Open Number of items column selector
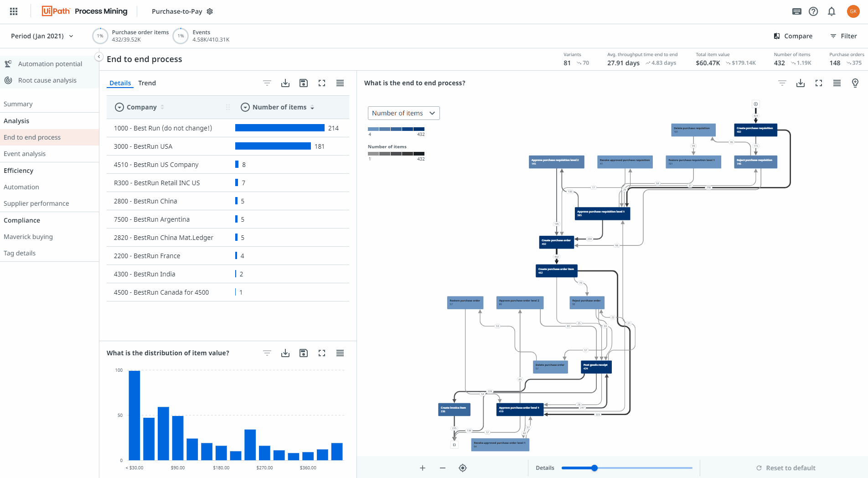The height and width of the screenshot is (478, 868). point(245,107)
